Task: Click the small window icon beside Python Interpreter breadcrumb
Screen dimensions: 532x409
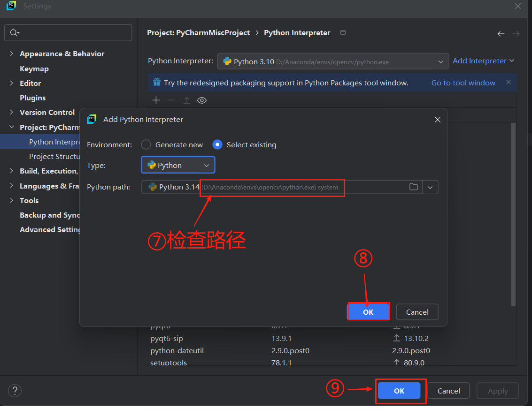Action: pyautogui.click(x=343, y=32)
